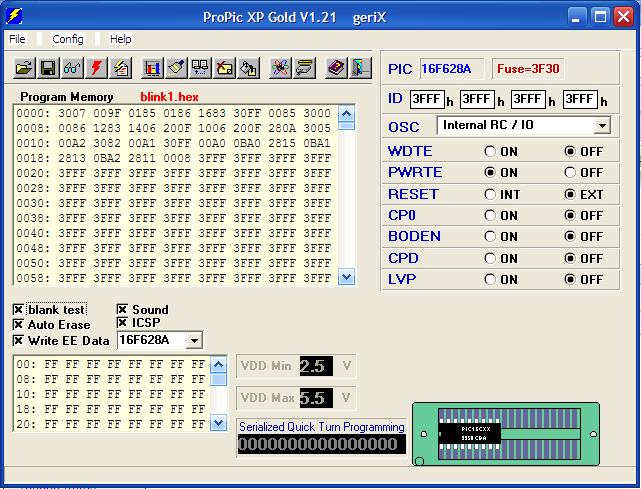Click the blink1.hex file name

169,97
